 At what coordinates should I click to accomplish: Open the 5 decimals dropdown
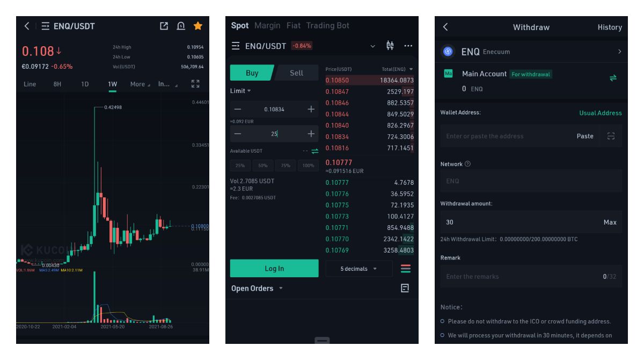358,269
